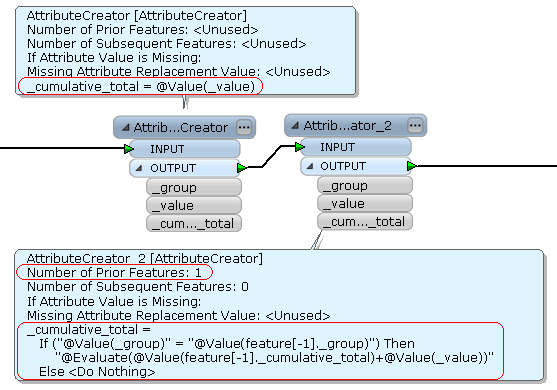Select the OUTPUT port of AttributeCreator
Screen dimensions: 557x390
coord(185,168)
